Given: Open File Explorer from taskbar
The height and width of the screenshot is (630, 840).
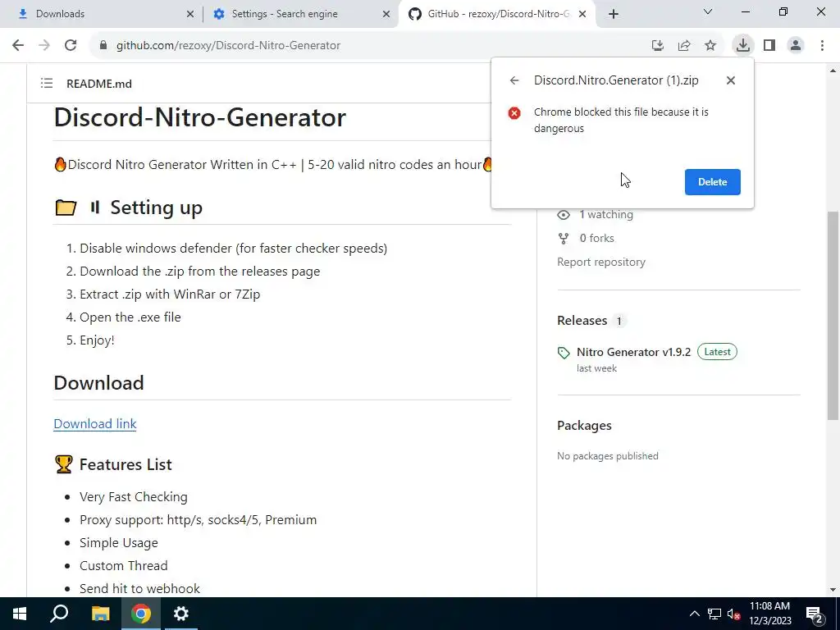Looking at the screenshot, I should click(x=100, y=614).
